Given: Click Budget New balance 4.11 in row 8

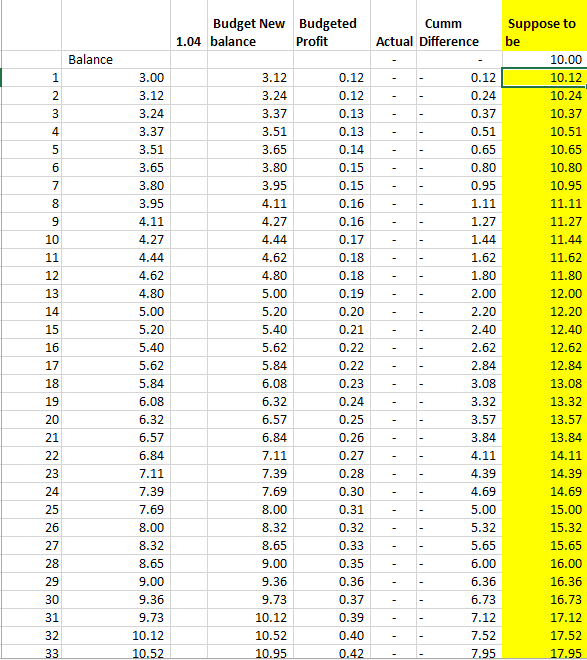Looking at the screenshot, I should pyautogui.click(x=250, y=204).
